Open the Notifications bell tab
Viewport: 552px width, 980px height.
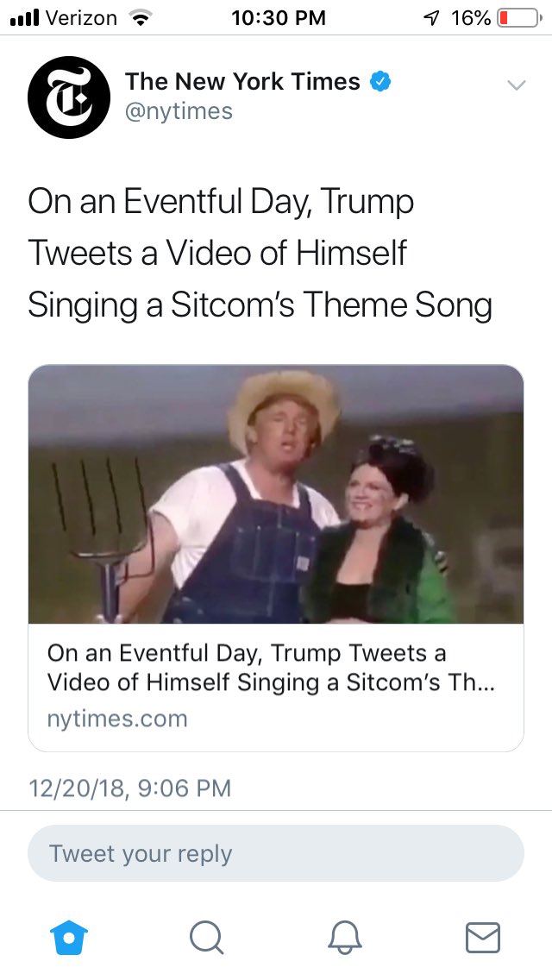coord(344,938)
